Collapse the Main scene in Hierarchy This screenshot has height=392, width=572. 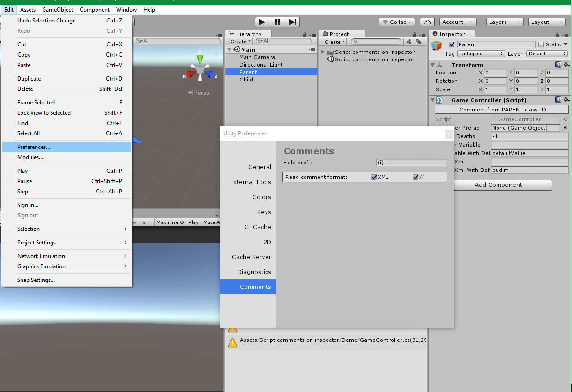230,49
